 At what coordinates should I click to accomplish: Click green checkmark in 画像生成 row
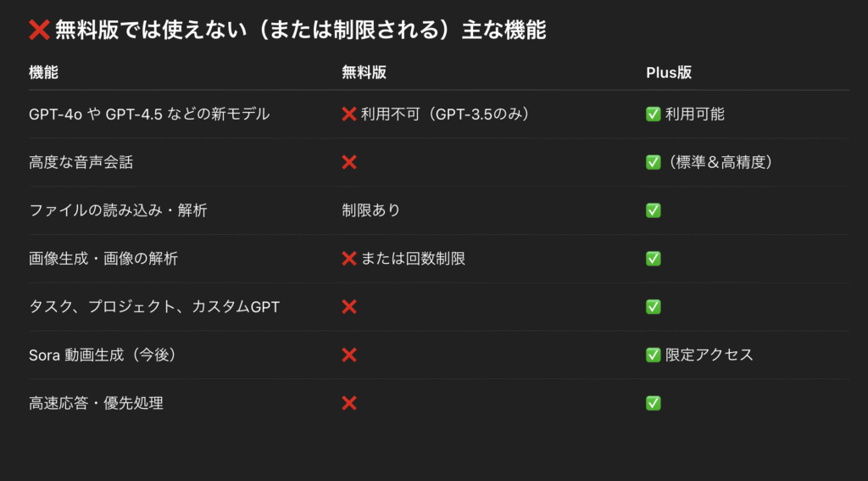[x=654, y=258]
